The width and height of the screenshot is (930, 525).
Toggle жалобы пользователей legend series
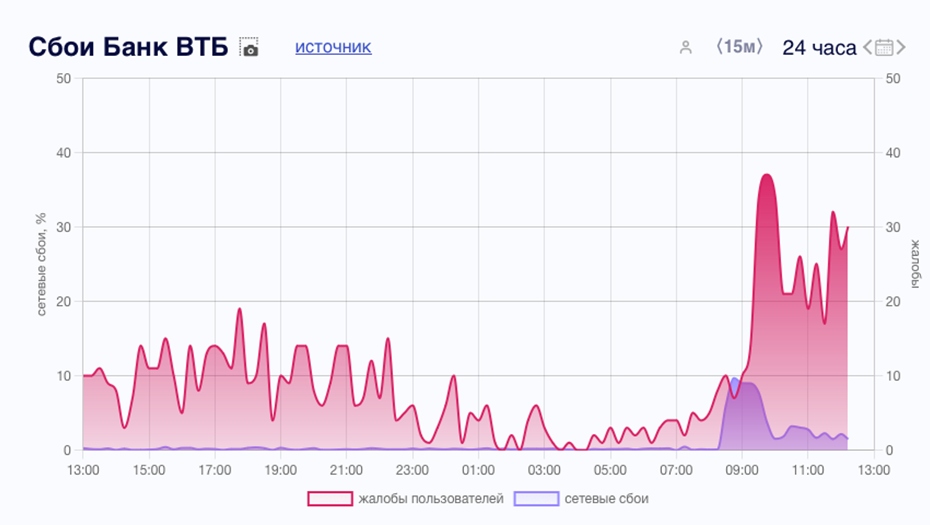click(406, 499)
